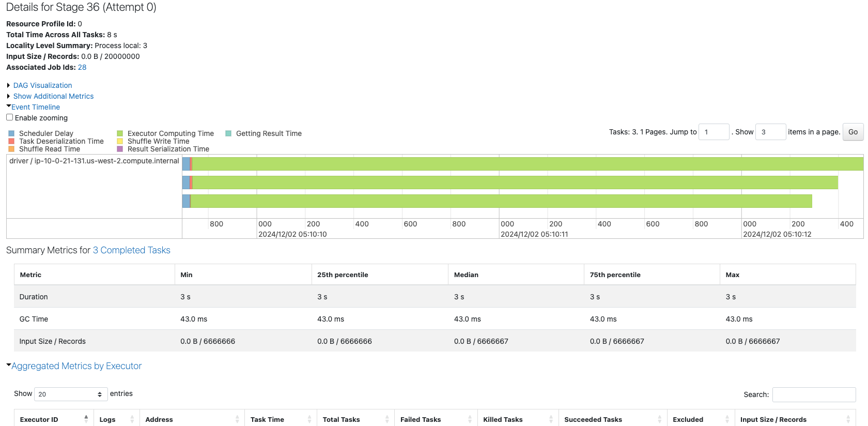Image resolution: width=868 pixels, height=426 pixels.
Task: Open Associated Job Id 28 link
Action: pos(82,67)
